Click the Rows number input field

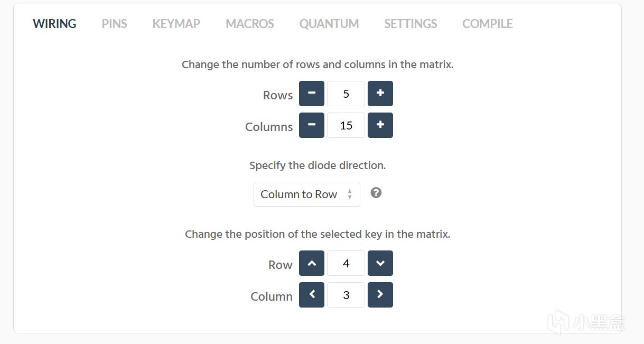(x=346, y=94)
